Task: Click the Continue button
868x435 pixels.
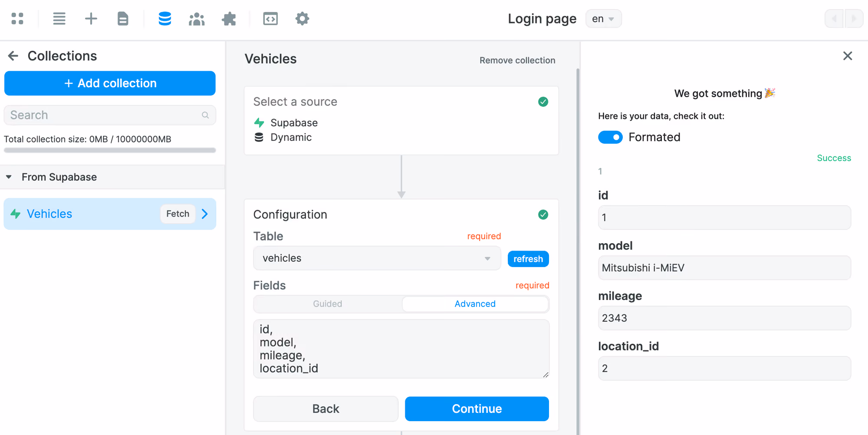Action: pos(477,409)
